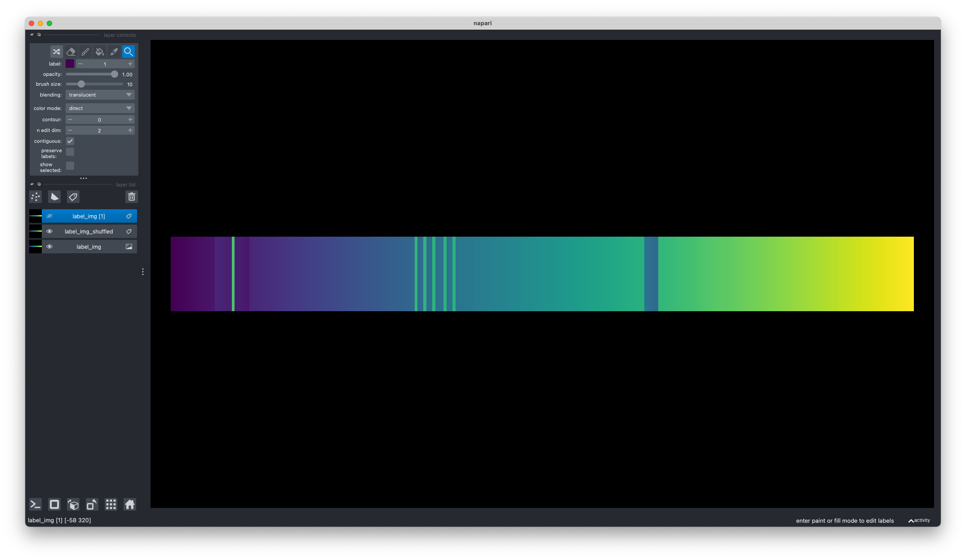Click the horizontal dots panel splitter handle
The height and width of the screenshot is (560, 966).
click(84, 178)
